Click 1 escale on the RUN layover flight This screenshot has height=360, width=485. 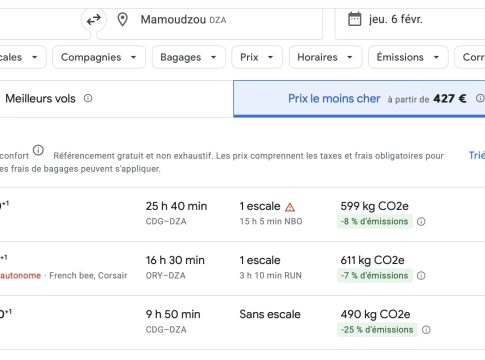click(260, 260)
